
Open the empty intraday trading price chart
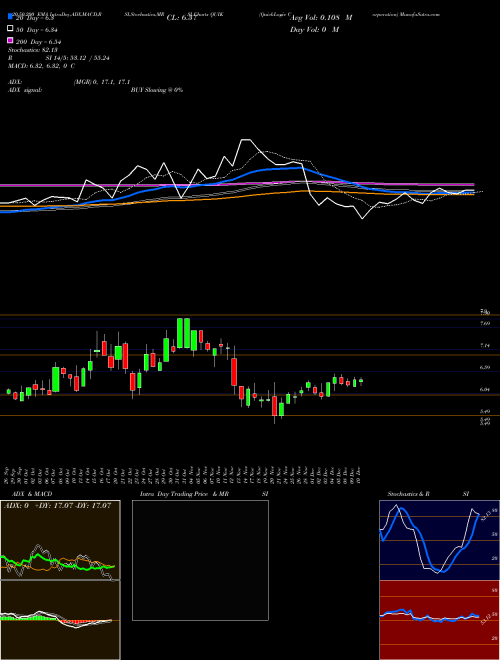coord(200,560)
